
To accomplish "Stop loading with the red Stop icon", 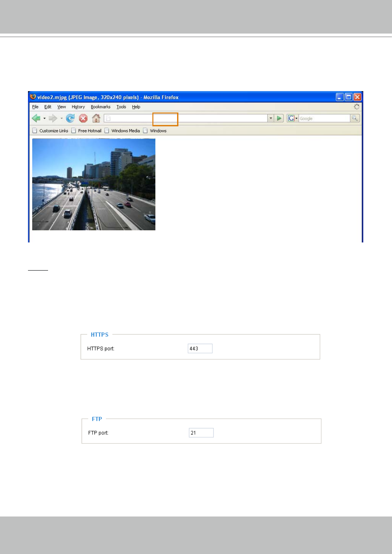I will click(83, 118).
